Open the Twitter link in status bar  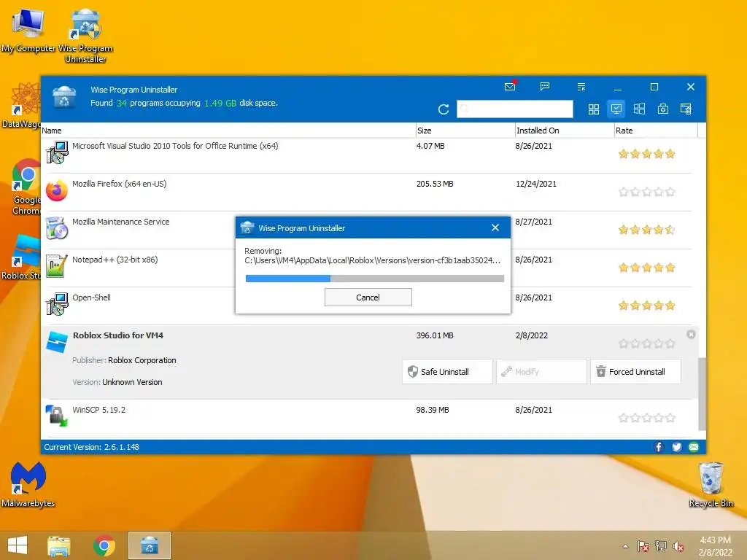coord(676,447)
